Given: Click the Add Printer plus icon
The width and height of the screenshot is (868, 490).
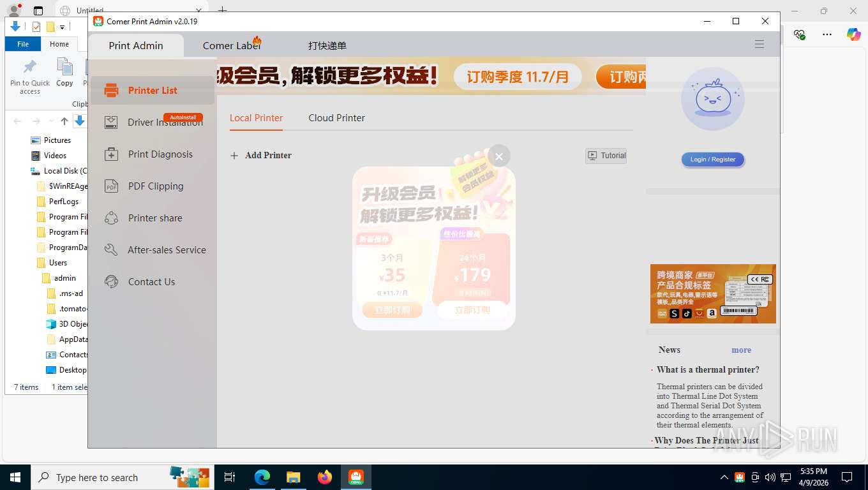Looking at the screenshot, I should tap(234, 156).
